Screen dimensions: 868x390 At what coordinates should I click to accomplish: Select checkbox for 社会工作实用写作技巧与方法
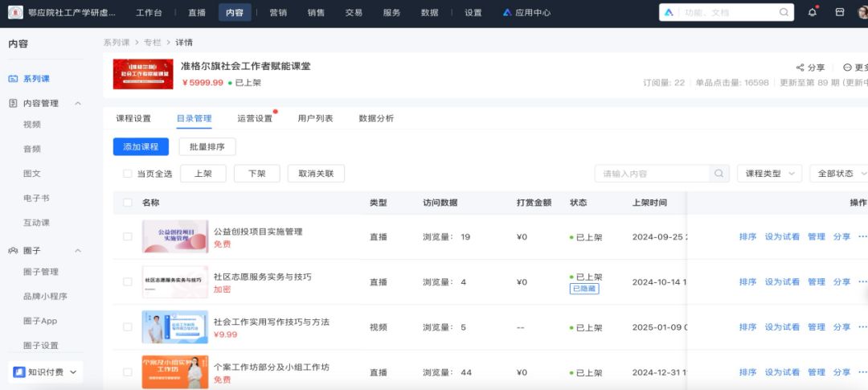pos(128,327)
